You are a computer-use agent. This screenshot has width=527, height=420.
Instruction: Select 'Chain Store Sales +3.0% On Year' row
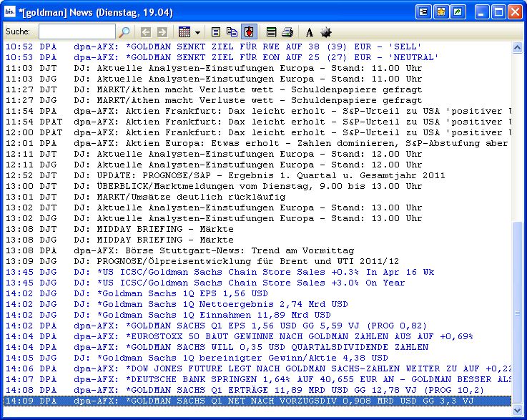point(258,283)
